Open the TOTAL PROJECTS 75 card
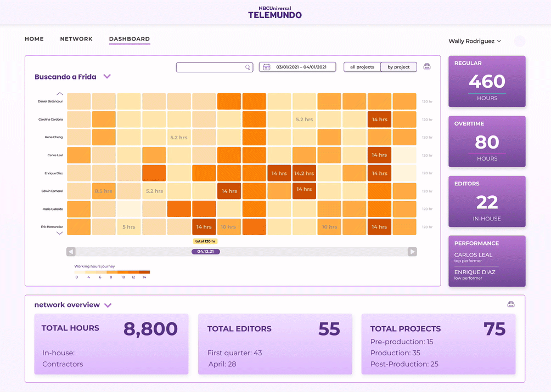Viewport: 551px width, 392px height. [x=438, y=344]
